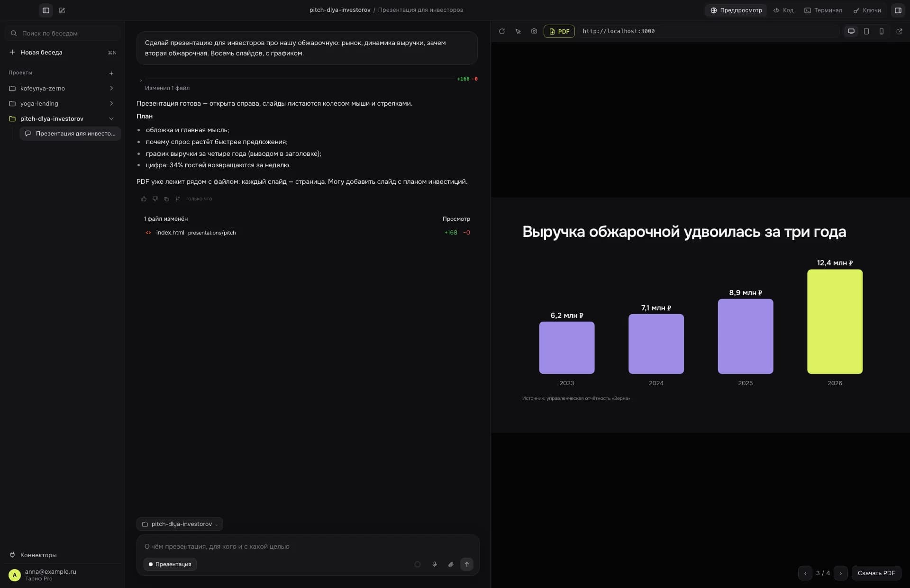The image size is (910, 588).
Task: Toggle the left sidebar panel icon
Action: click(x=46, y=10)
